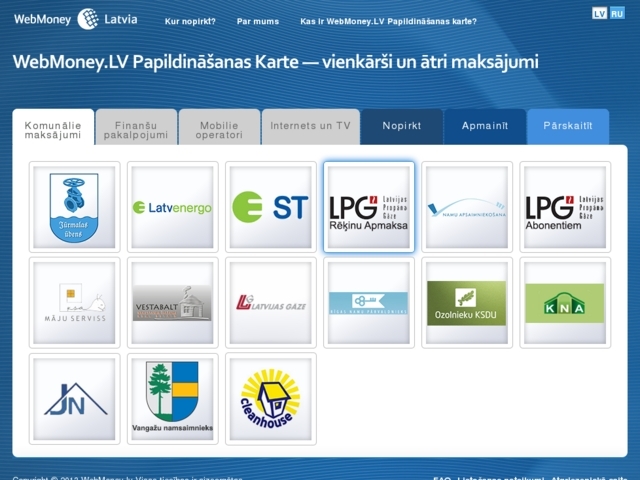Select the Jūrmalas ūdens provider tile
The height and width of the screenshot is (480, 640).
[75, 207]
